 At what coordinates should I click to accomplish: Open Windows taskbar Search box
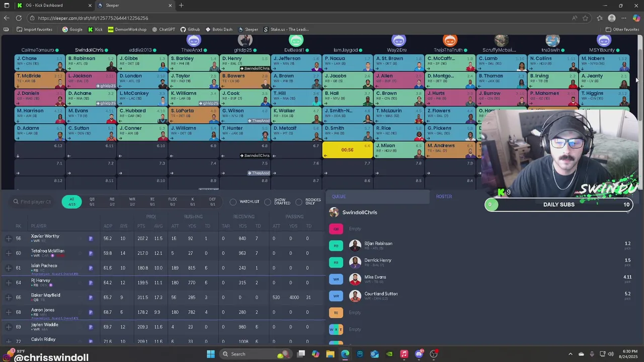[x=256, y=354]
